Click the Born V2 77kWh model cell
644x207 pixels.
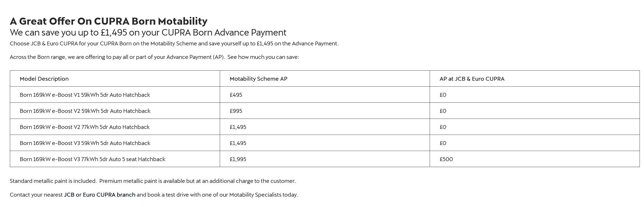click(84, 127)
